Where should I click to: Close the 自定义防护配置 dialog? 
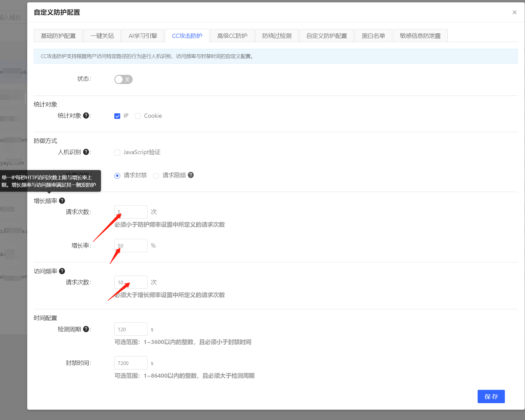514,12
